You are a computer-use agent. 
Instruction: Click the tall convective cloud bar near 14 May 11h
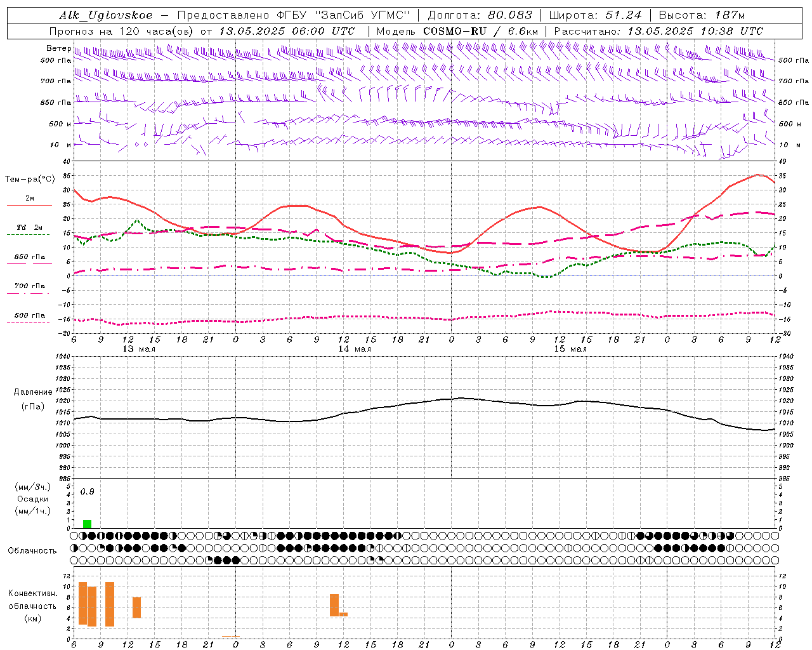[x=334, y=605]
